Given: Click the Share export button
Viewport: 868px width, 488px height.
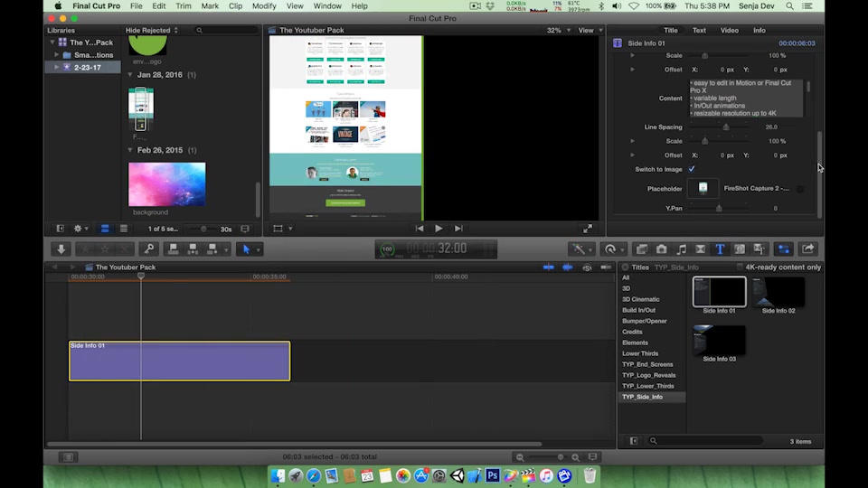Looking at the screenshot, I should [x=808, y=249].
